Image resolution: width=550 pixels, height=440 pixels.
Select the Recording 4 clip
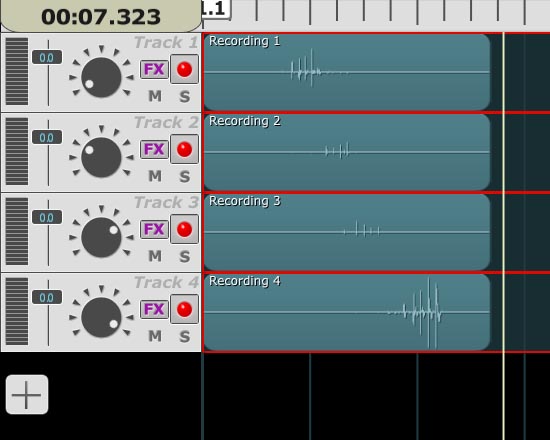[347, 312]
